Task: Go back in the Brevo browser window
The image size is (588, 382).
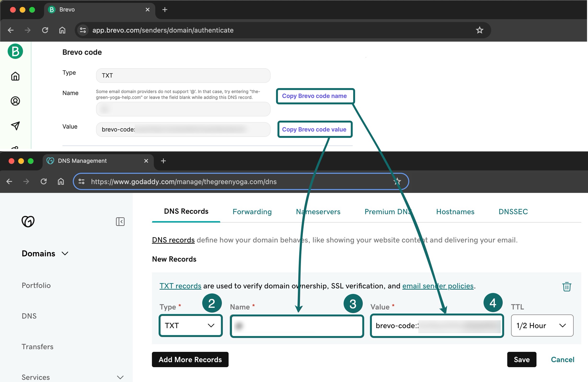Action: 11,30
